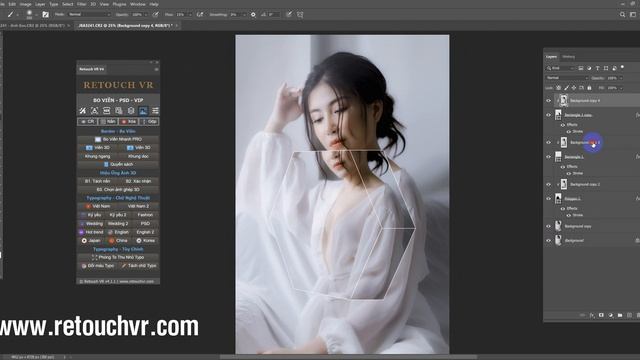
Task: Enable airbrush build-up effects icon
Action: 200,14
